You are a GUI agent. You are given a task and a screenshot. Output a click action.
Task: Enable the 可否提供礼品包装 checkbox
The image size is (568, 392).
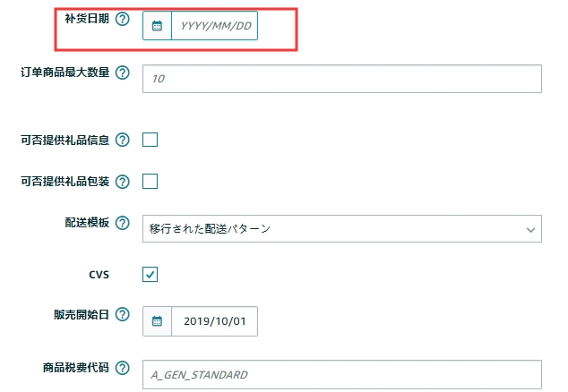point(151,182)
